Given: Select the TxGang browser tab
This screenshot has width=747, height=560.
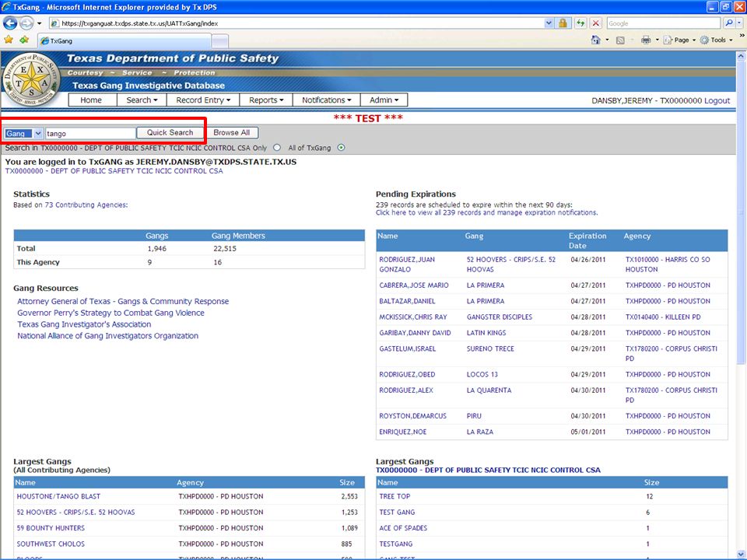Looking at the screenshot, I should click(x=124, y=41).
